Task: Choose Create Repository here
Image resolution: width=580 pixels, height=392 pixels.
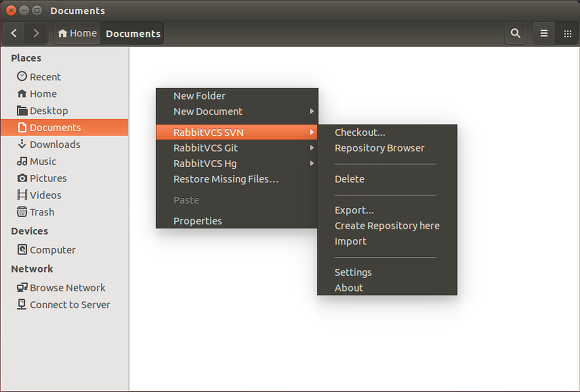Action: 387,226
